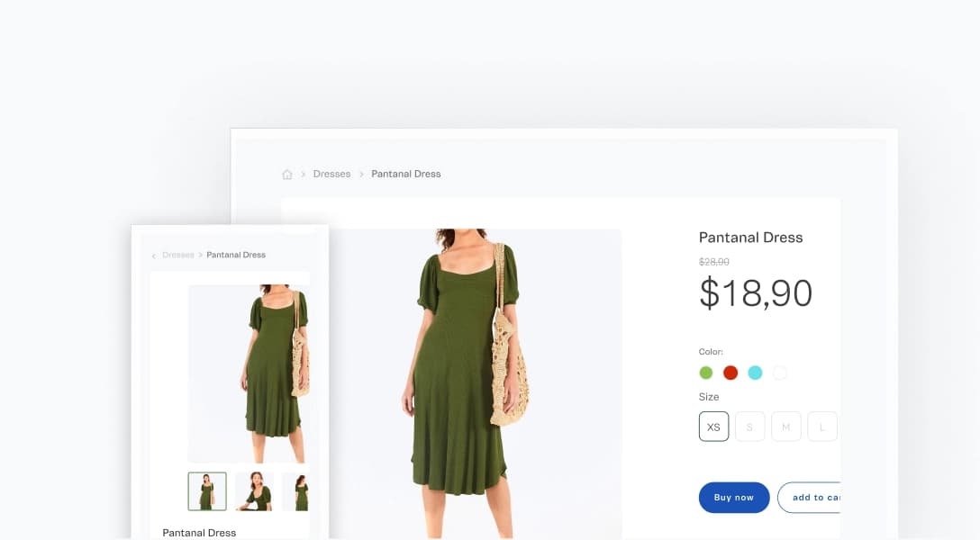980x540 pixels.
Task: View the third dress thumbnail in the mobile preview
Action: click(295, 491)
